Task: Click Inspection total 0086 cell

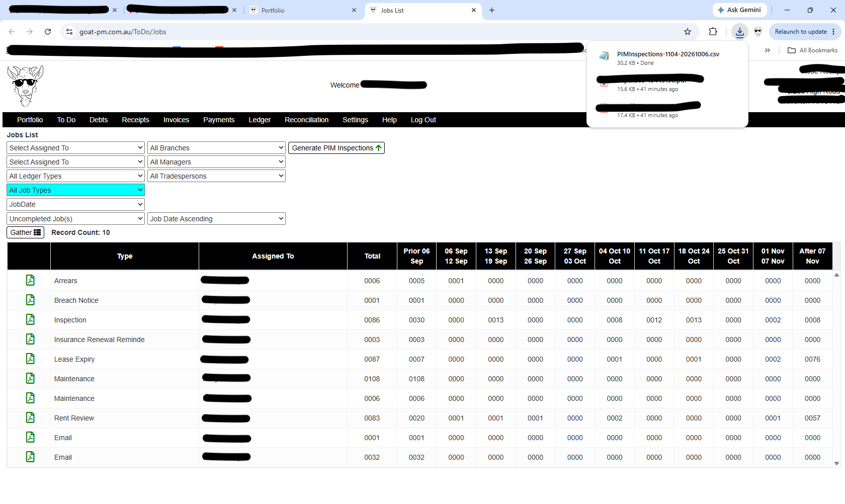Action: coord(372,320)
